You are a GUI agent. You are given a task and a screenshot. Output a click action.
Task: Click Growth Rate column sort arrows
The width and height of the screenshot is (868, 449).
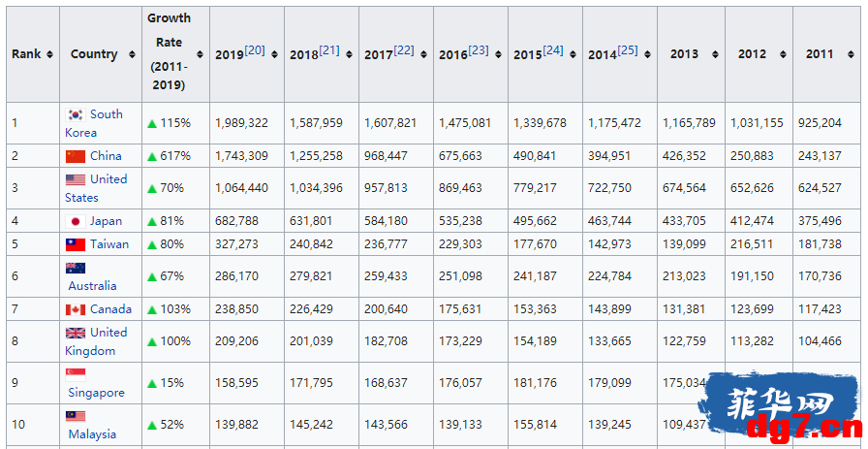pyautogui.click(x=200, y=54)
